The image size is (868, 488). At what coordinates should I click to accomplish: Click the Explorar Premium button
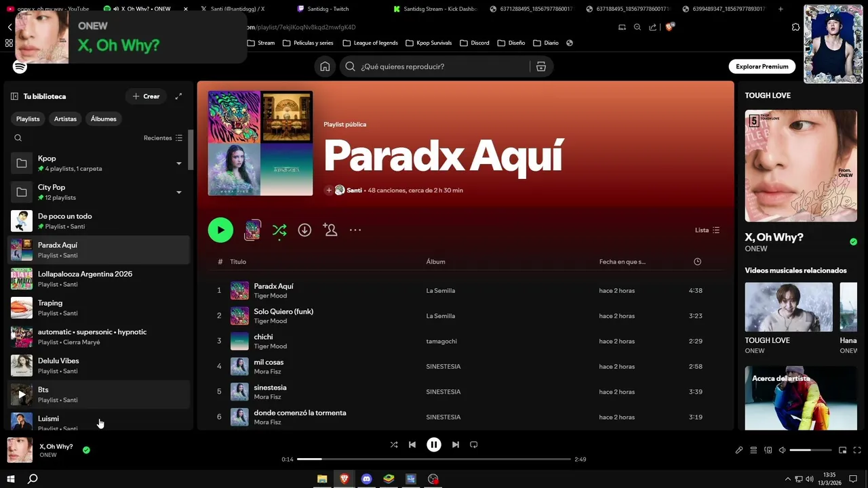(x=762, y=66)
